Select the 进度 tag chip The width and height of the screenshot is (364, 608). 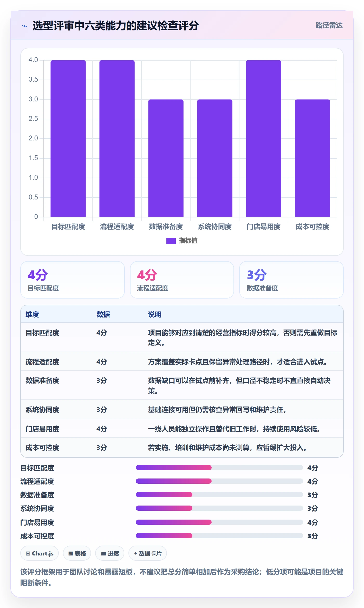(110, 553)
